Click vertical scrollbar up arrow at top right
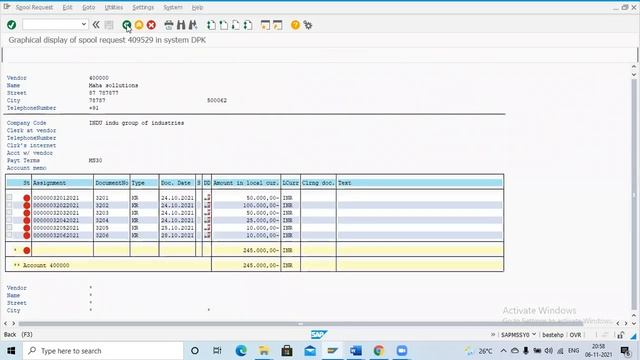 coord(634,67)
